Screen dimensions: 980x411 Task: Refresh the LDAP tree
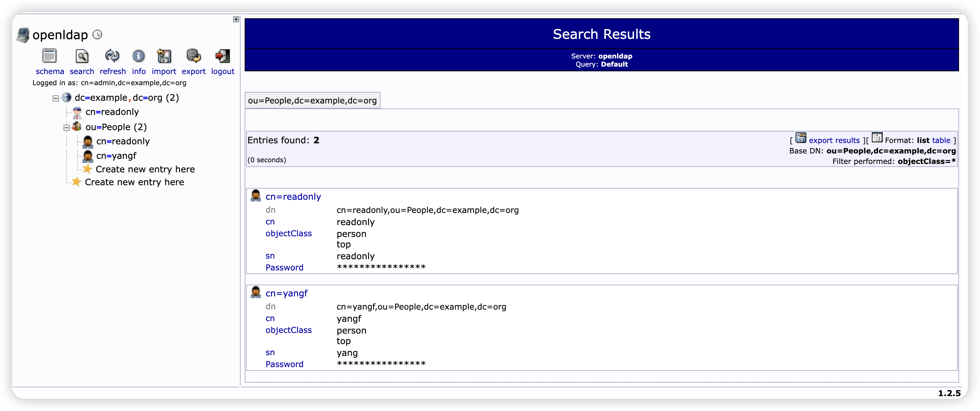coord(112,56)
